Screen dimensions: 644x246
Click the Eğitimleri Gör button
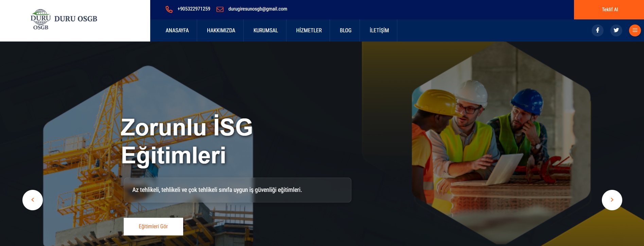(153, 227)
